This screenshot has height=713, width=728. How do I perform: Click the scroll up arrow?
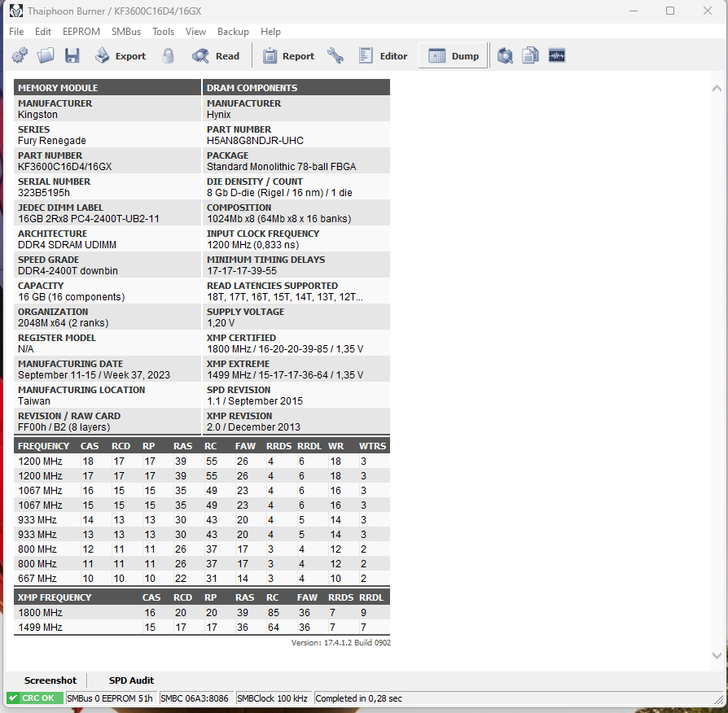pos(717,88)
